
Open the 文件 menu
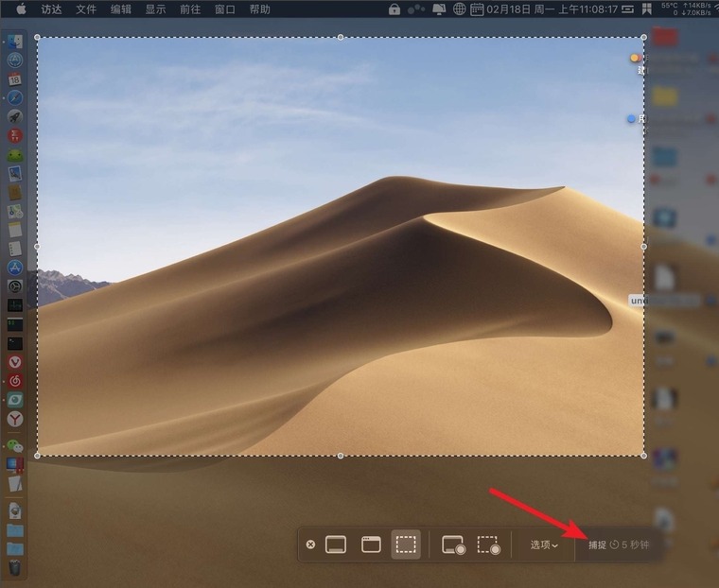tap(86, 9)
